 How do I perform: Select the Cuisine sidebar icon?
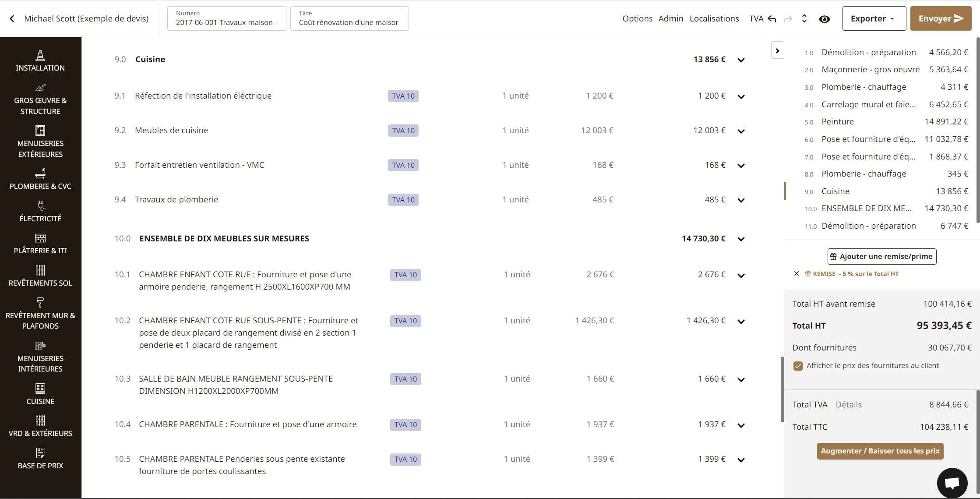click(40, 393)
